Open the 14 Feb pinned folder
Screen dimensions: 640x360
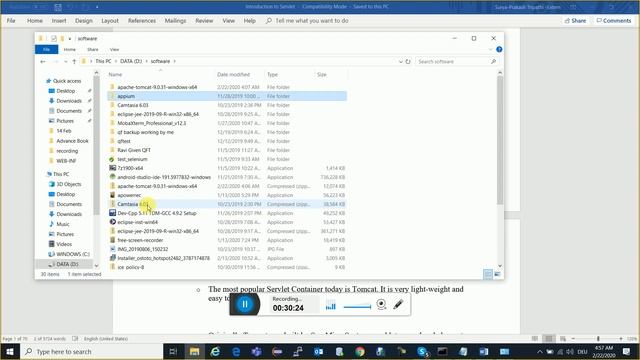(63, 131)
